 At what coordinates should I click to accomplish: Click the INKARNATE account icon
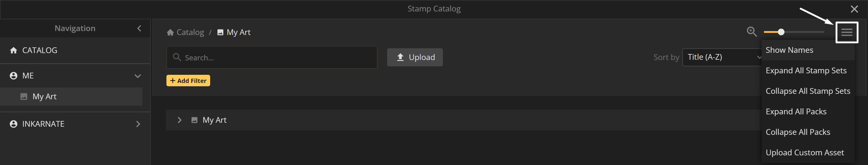14,124
